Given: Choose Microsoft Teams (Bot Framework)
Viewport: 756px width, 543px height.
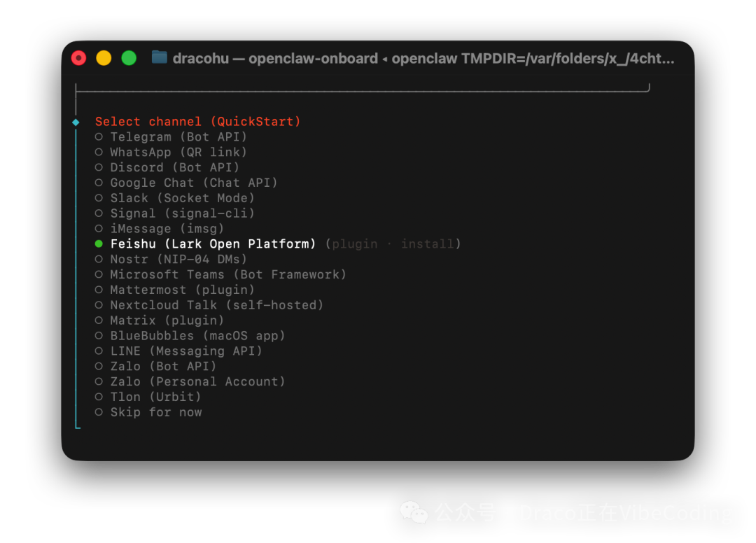Looking at the screenshot, I should pos(229,274).
